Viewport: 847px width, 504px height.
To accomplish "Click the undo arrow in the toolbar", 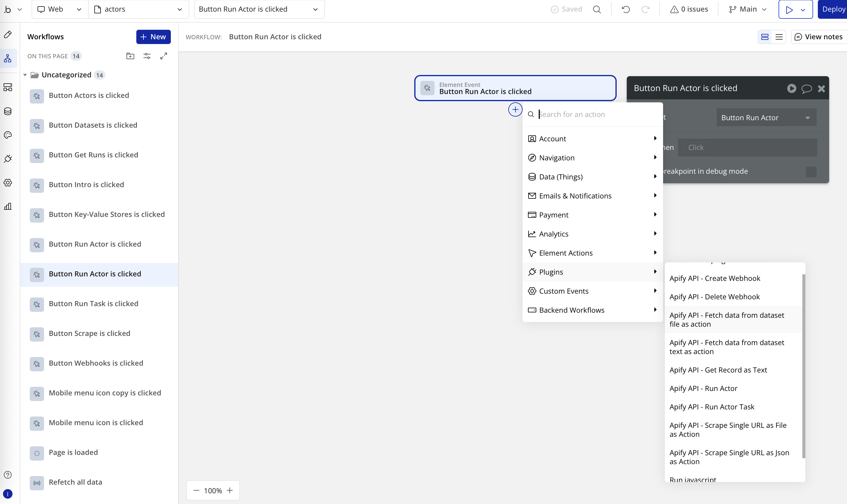I will tap(626, 9).
